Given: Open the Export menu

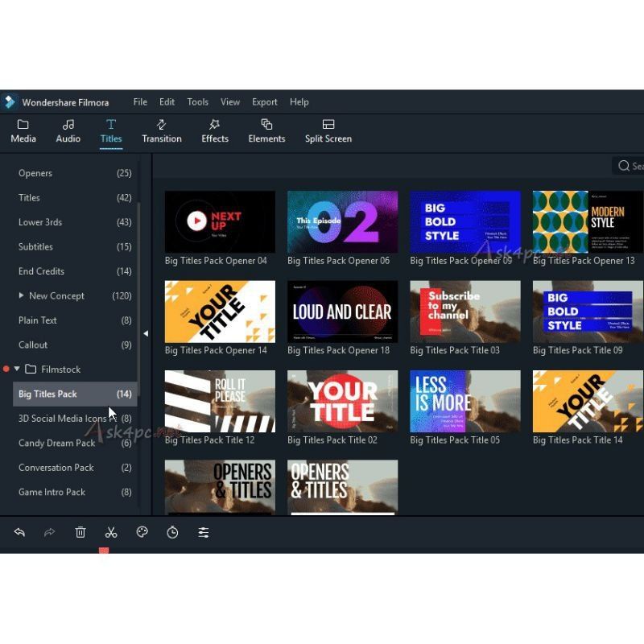Looking at the screenshot, I should click(x=264, y=102).
